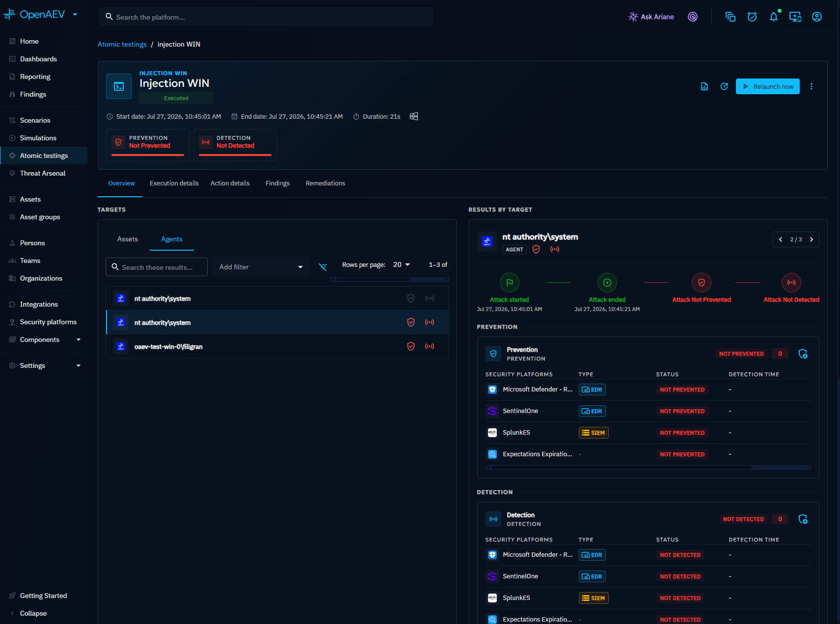Click the DETECTION Not Detected card

(x=235, y=145)
